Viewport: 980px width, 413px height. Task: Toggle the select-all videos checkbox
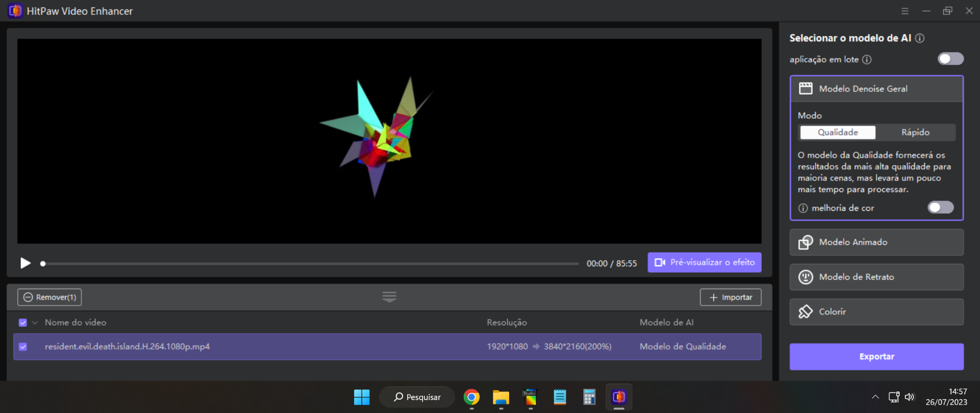[x=23, y=323]
